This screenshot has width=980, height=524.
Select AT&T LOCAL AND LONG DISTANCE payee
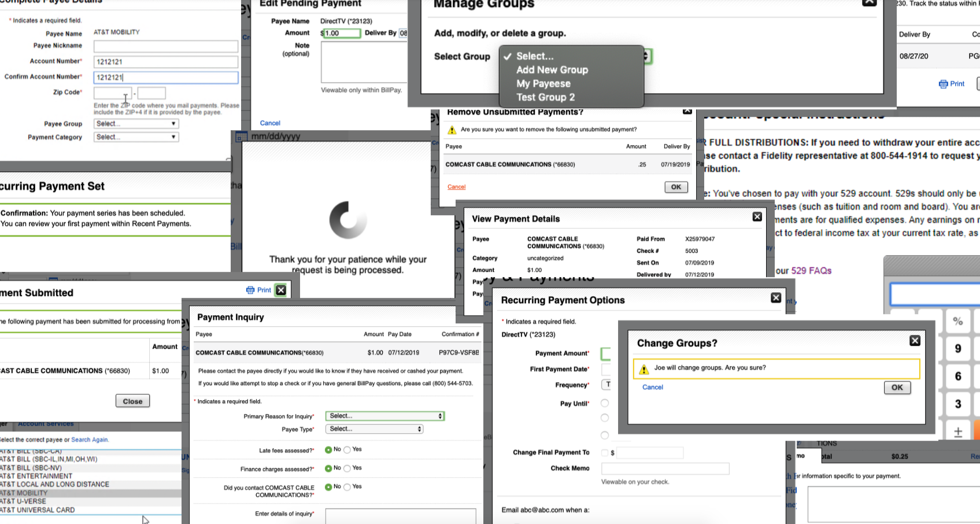[x=91, y=485]
